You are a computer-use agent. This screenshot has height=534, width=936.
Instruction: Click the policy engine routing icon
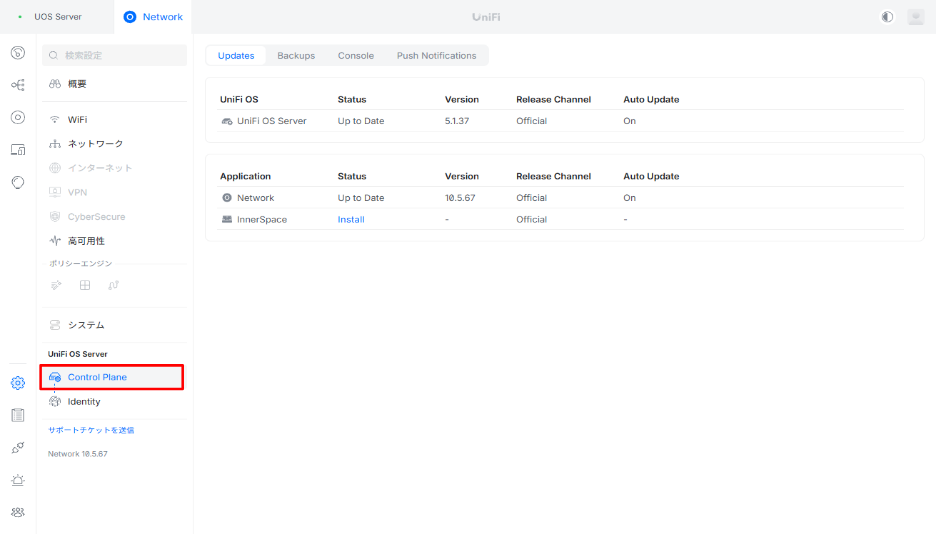pyautogui.click(x=113, y=285)
